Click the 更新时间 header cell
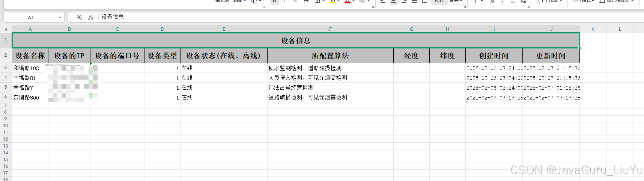This screenshot has width=644, height=181. click(551, 56)
